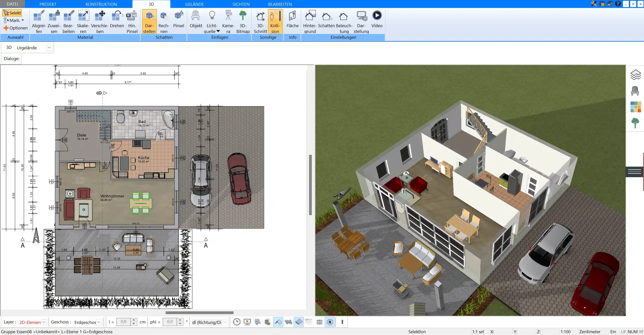
Task: Click the stacked windows icon in bottom toolbar
Action: point(268,322)
